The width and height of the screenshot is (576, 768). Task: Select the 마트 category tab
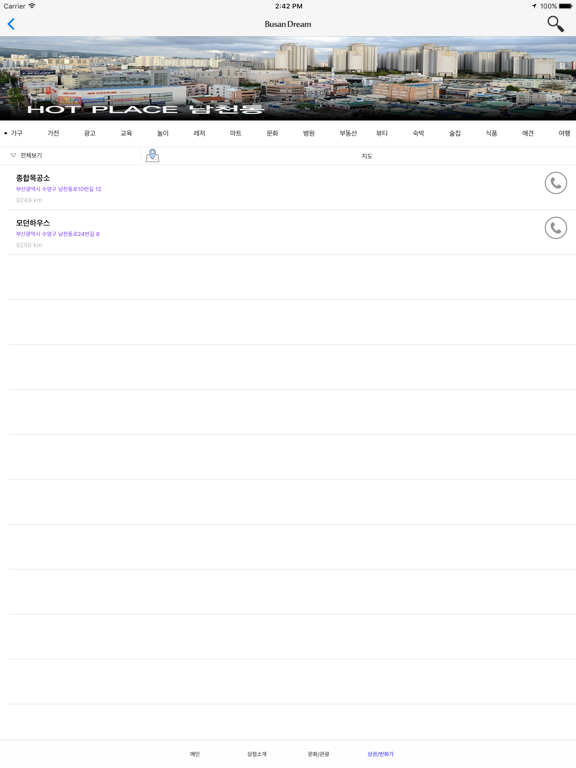pyautogui.click(x=236, y=133)
